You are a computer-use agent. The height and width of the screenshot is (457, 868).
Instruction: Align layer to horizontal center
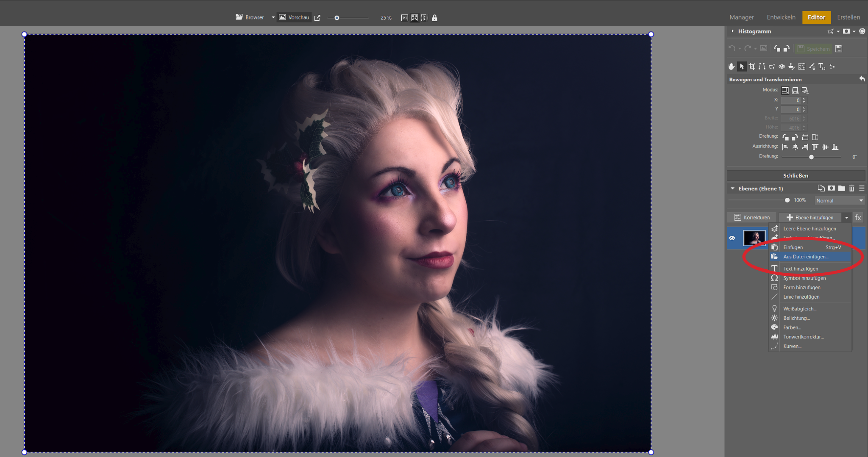coord(795,147)
